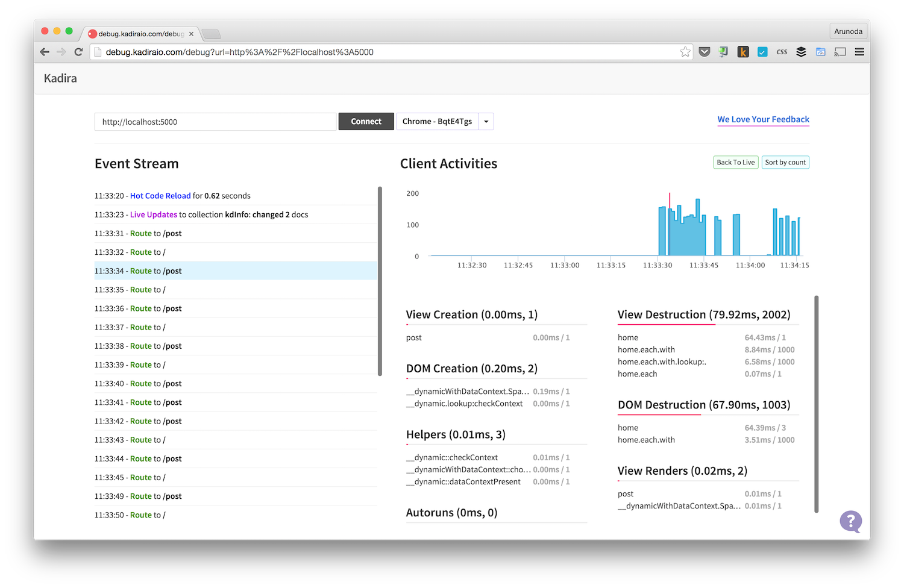Open a new browser tab
The height and width of the screenshot is (588, 904).
click(x=211, y=34)
